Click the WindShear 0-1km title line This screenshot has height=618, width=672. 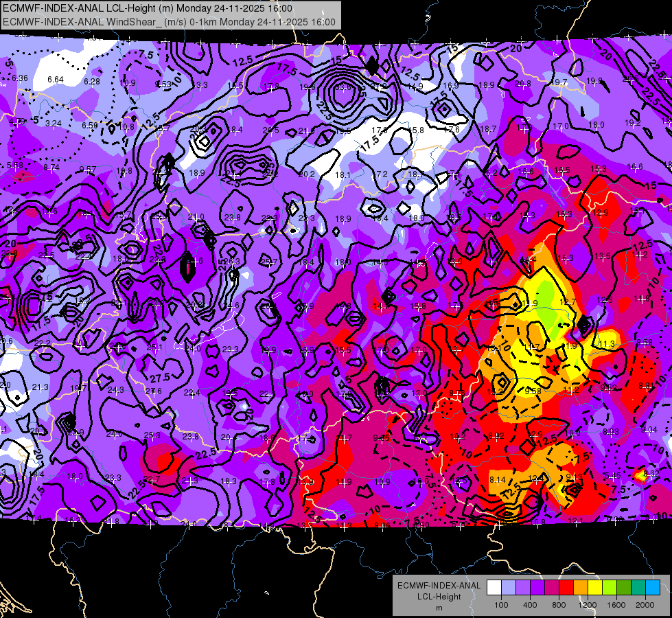pos(169,22)
